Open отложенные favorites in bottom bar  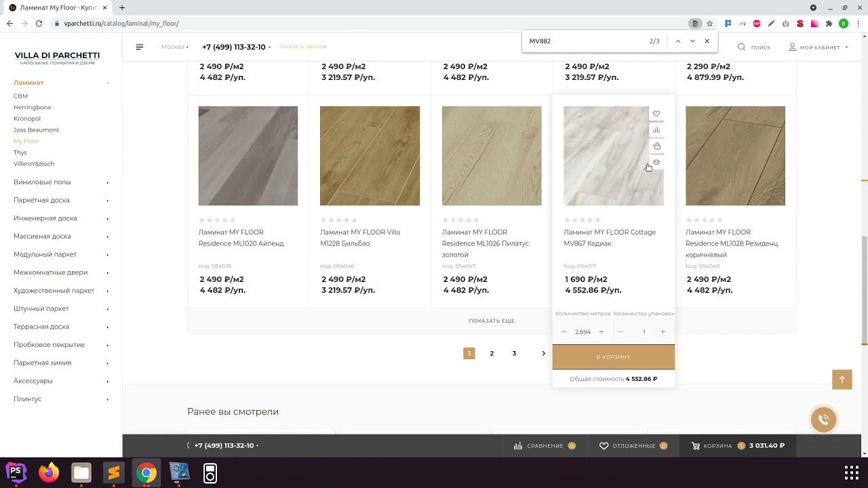coord(633,446)
